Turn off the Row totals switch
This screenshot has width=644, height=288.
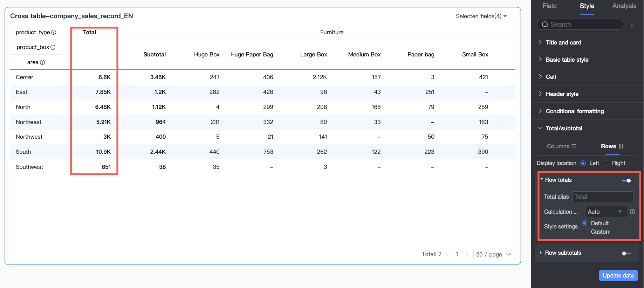626,180
